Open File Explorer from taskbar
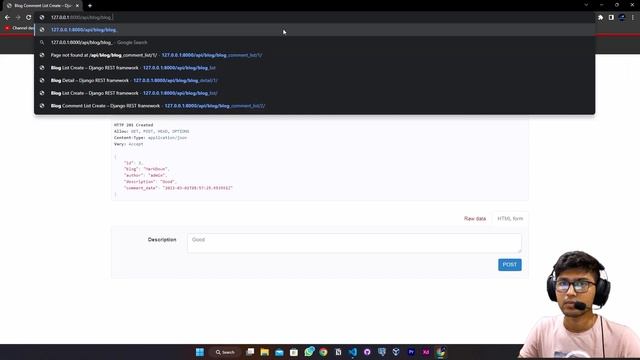 pos(264,352)
